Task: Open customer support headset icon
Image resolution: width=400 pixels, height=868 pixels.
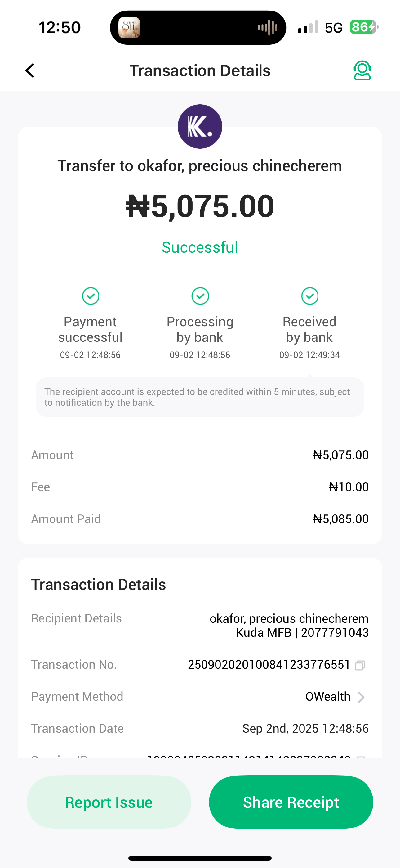Action: coord(362,70)
